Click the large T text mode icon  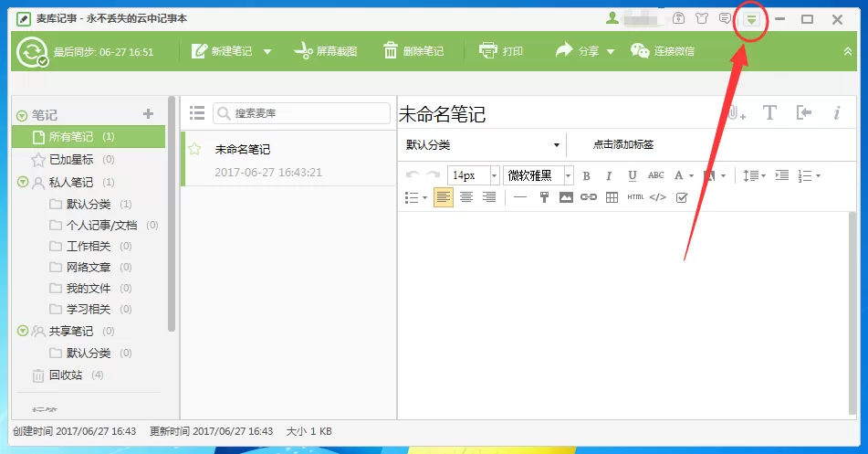(x=769, y=113)
